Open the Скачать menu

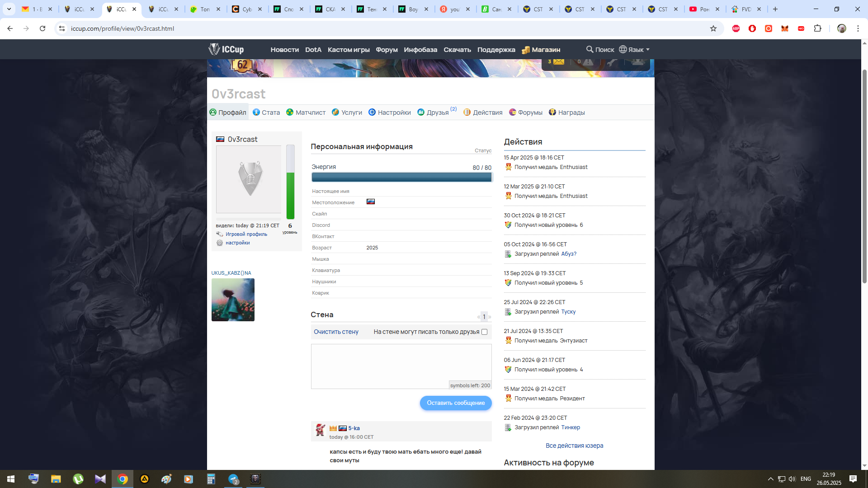[x=457, y=50]
